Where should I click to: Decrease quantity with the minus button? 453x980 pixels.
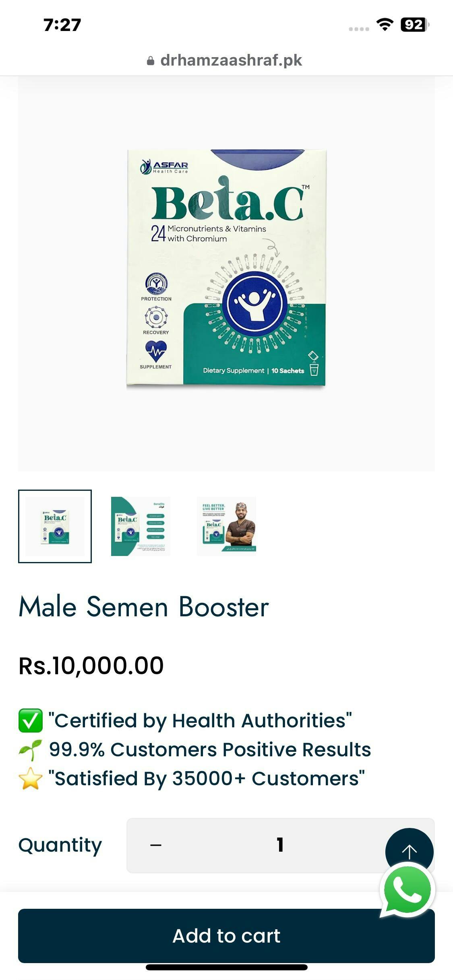[156, 845]
